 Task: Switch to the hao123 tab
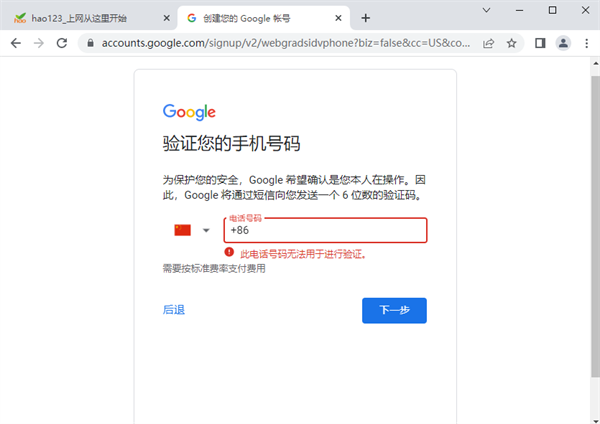(85, 18)
